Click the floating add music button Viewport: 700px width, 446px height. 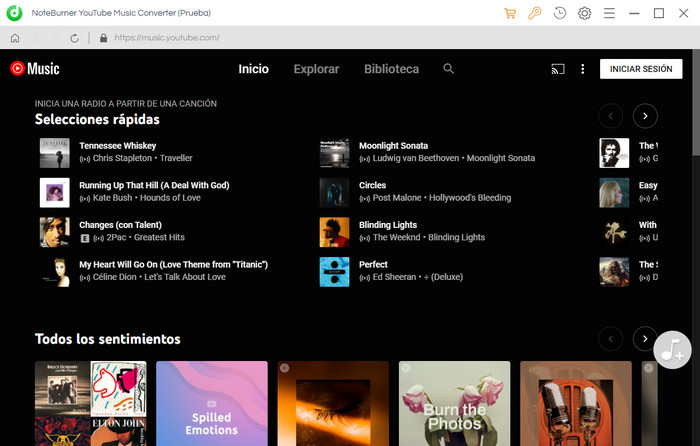click(672, 350)
